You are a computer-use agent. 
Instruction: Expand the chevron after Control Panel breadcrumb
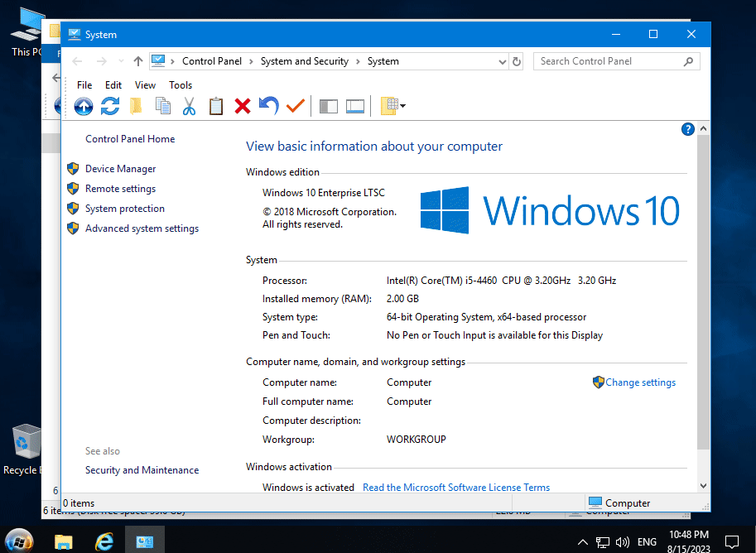point(251,62)
